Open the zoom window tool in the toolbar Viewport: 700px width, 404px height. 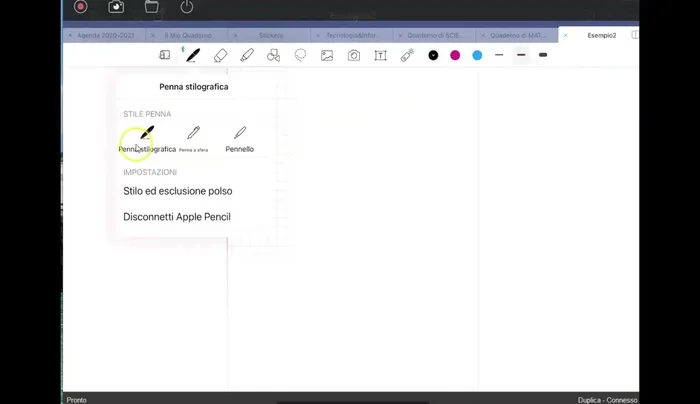click(165, 55)
